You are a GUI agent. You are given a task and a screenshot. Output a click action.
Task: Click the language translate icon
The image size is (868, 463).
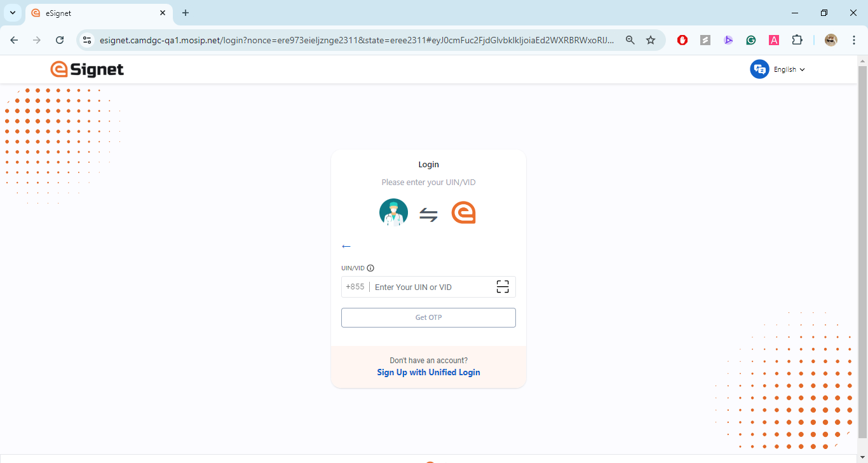coord(759,69)
